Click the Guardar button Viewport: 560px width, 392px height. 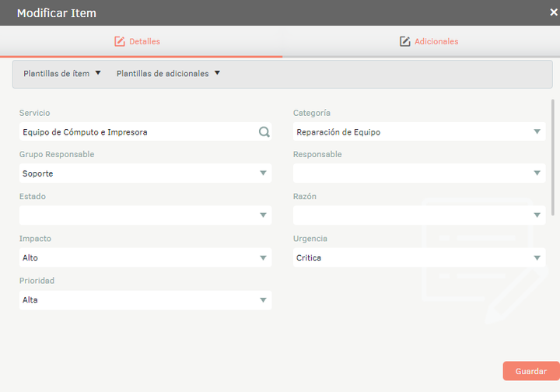[x=531, y=371]
